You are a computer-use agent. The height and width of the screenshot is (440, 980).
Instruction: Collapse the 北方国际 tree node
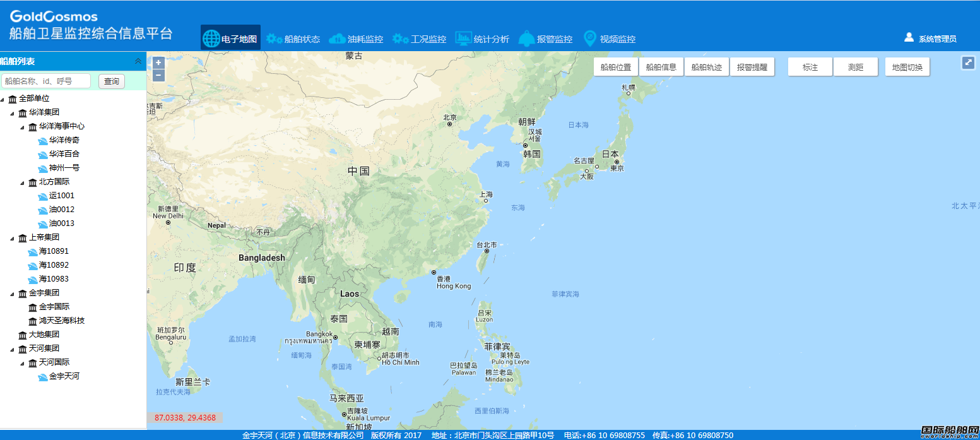23,182
